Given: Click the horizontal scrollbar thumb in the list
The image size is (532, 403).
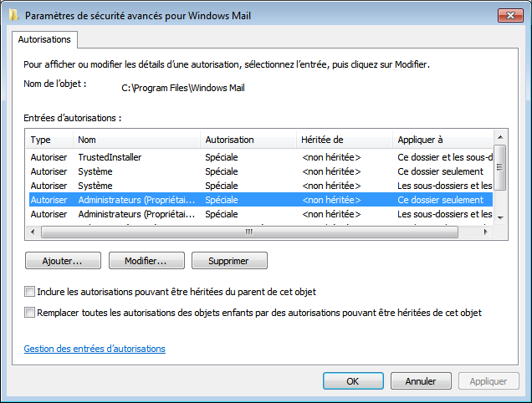Looking at the screenshot, I should click(249, 232).
